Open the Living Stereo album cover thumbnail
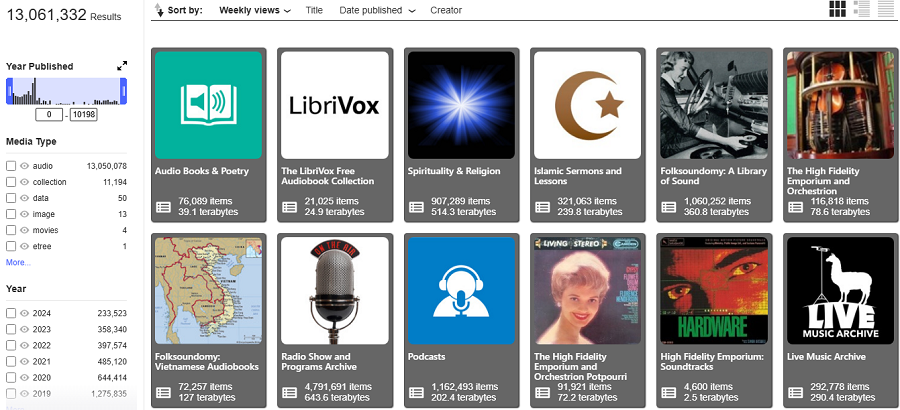The height and width of the screenshot is (410, 900). coord(587,291)
